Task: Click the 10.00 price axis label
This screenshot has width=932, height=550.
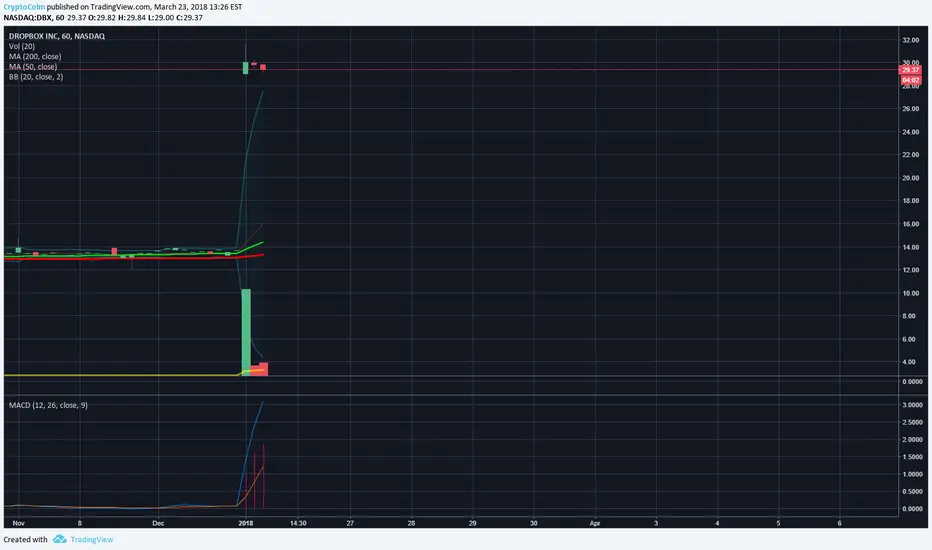Action: coord(910,293)
